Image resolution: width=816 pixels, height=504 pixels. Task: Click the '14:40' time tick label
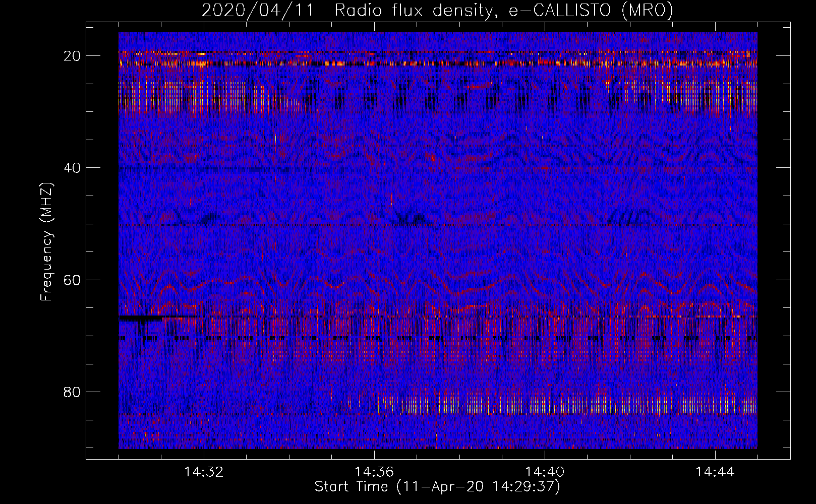(545, 472)
